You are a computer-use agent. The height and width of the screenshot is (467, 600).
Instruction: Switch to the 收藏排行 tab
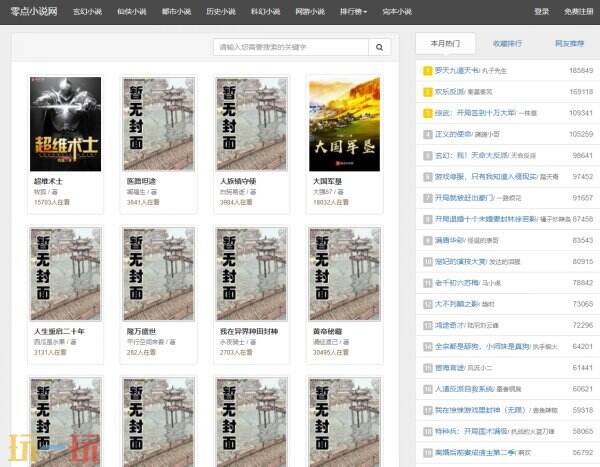(507, 44)
